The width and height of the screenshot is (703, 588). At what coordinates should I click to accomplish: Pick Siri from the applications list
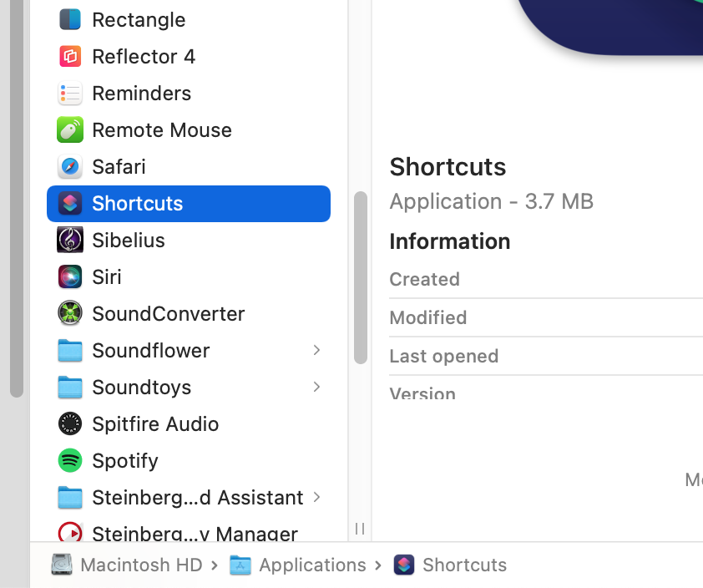(107, 276)
